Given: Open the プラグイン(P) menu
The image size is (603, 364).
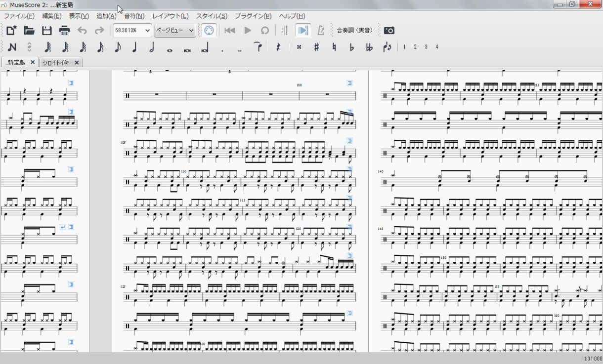Looking at the screenshot, I should point(253,16).
